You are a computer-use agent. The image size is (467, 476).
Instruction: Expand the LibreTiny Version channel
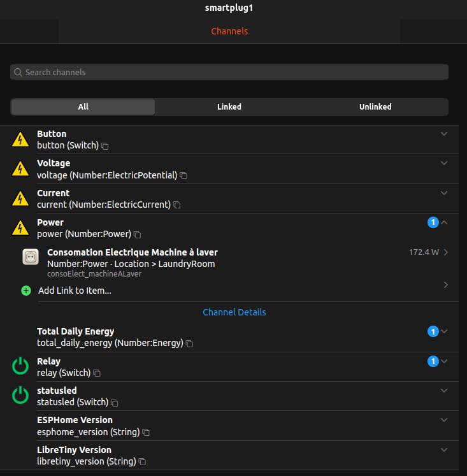pyautogui.click(x=444, y=450)
